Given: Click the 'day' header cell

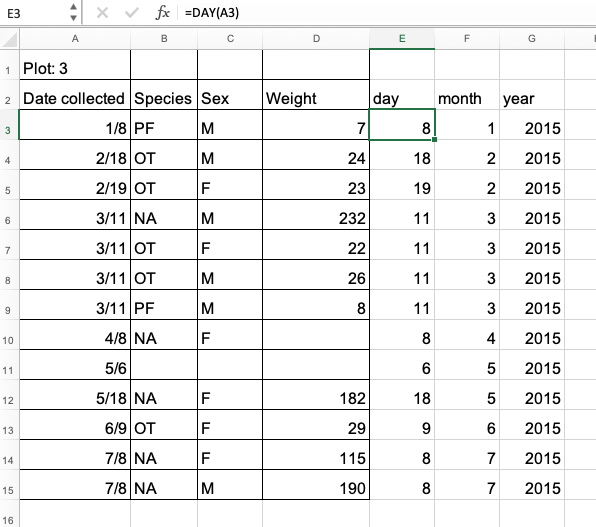Looking at the screenshot, I should (x=402, y=95).
